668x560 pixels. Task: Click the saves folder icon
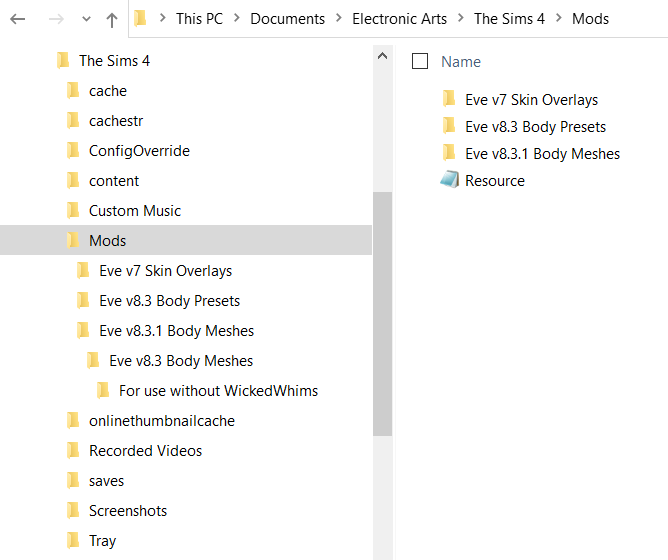pos(73,480)
